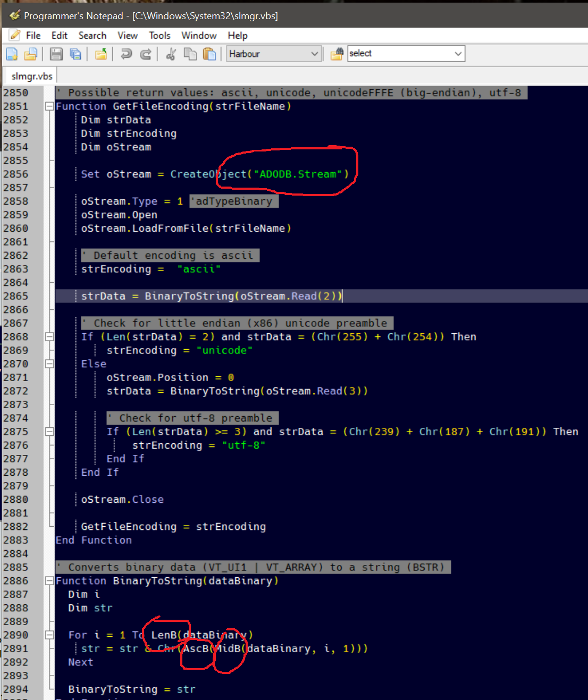Open the Window menu
The width and height of the screenshot is (588, 700).
tap(199, 36)
